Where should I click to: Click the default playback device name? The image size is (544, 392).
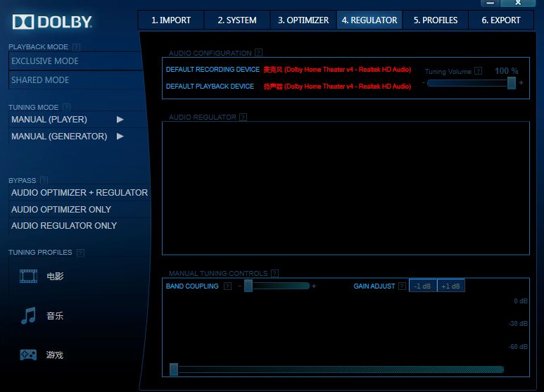337,86
